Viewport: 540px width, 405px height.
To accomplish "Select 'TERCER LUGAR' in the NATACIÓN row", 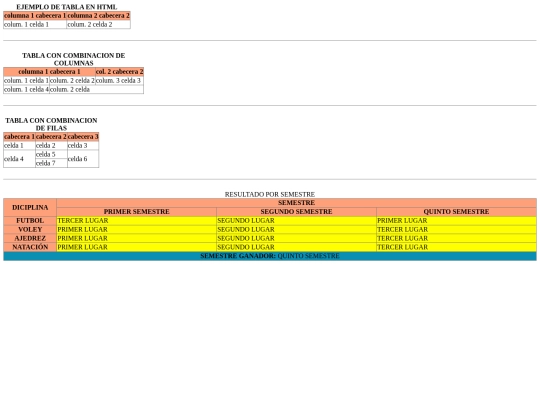I will pos(456,247).
